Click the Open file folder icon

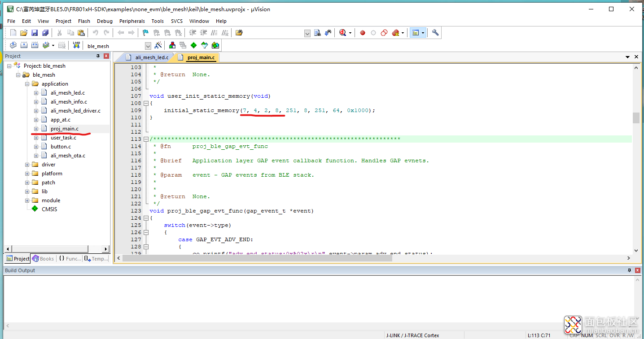click(x=24, y=33)
